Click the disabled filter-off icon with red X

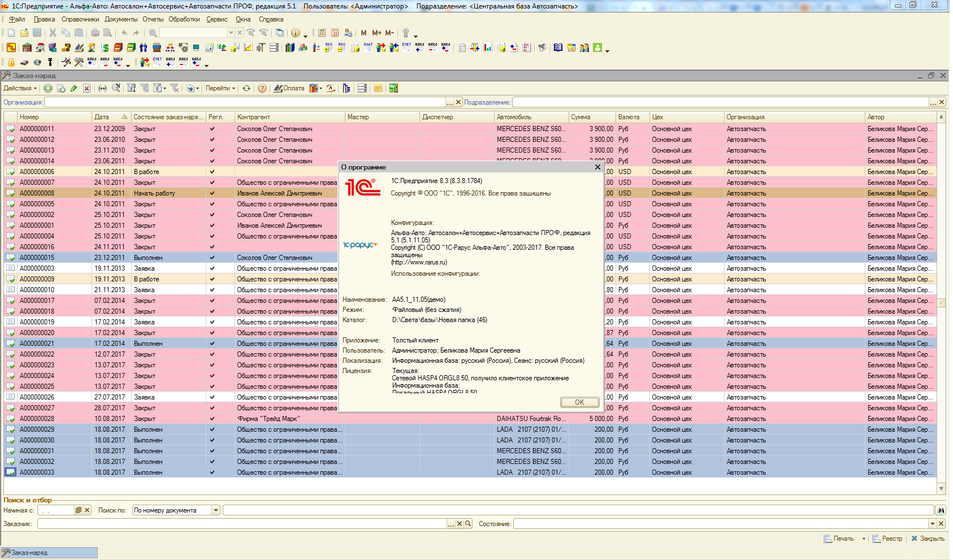point(175,88)
